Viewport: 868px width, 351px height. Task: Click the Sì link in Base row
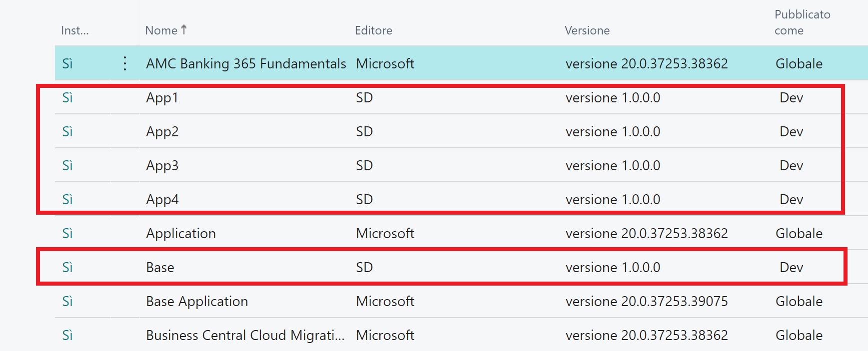(x=67, y=268)
